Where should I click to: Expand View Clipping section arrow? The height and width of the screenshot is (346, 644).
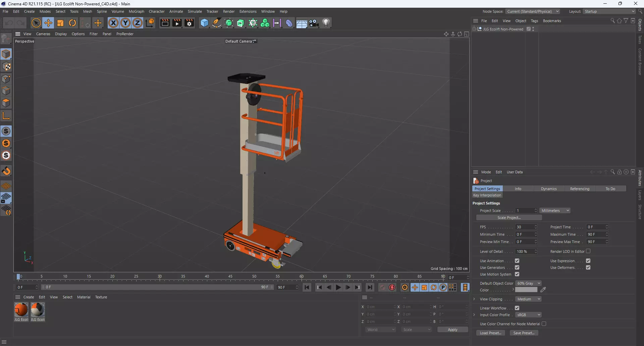point(474,299)
